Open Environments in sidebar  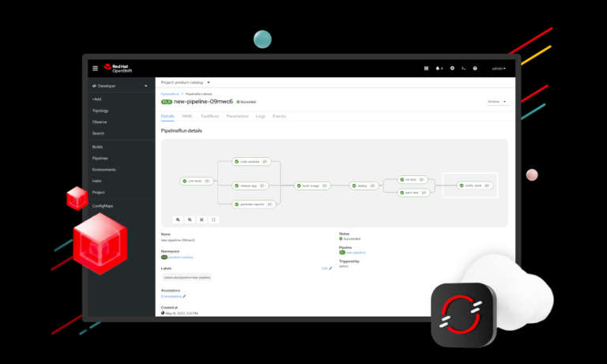tap(104, 170)
